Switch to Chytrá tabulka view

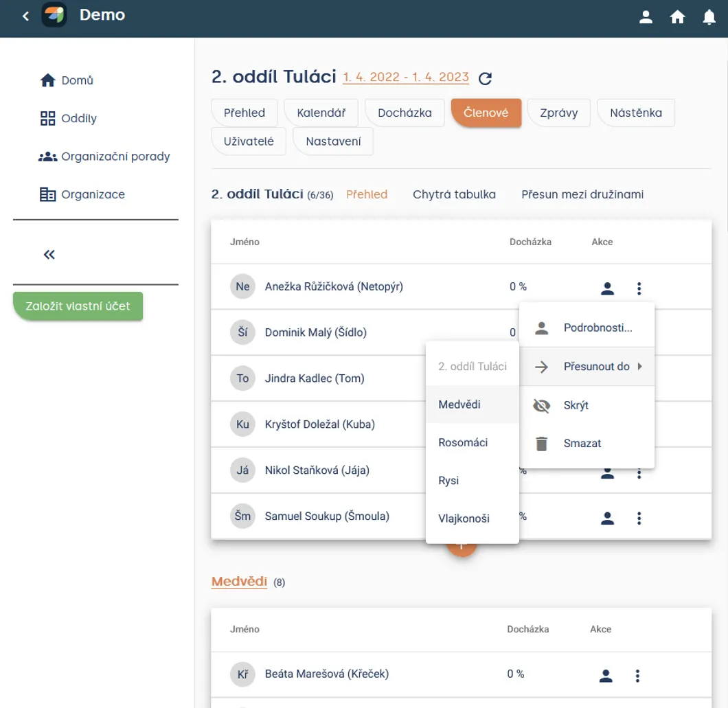pos(453,194)
